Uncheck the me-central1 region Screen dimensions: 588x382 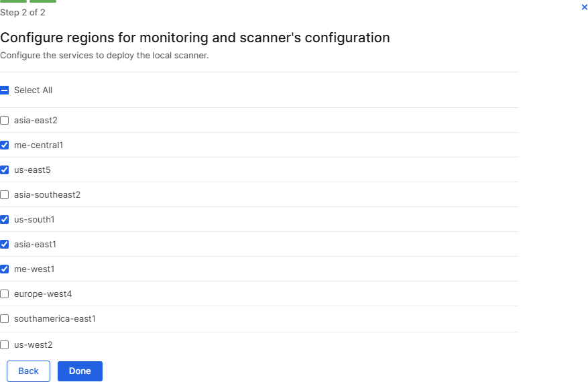pos(5,145)
